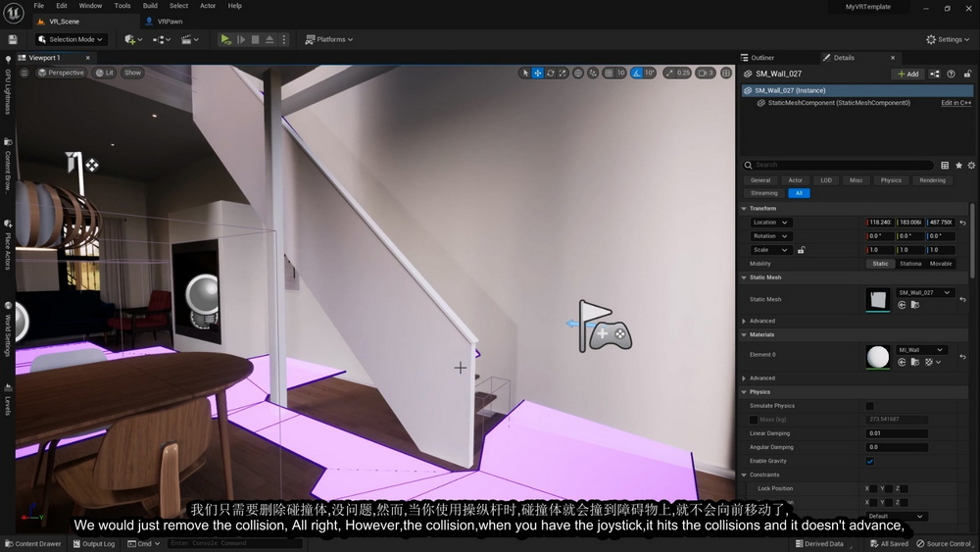This screenshot has width=980, height=552.
Task: Click the Perspective view button
Action: pos(61,73)
